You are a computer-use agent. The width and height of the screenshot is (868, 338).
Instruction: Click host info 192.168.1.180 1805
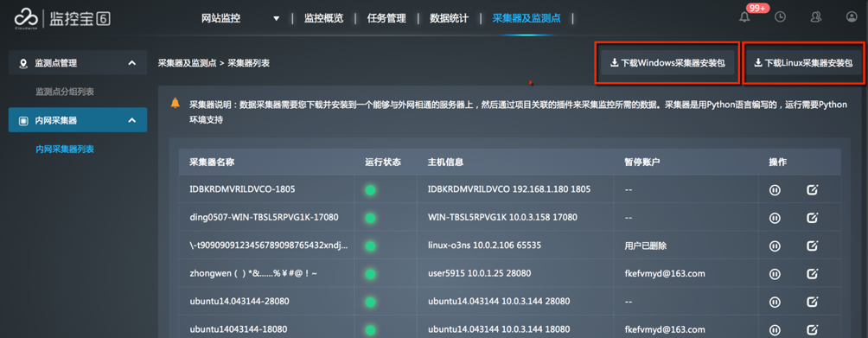[x=509, y=189]
